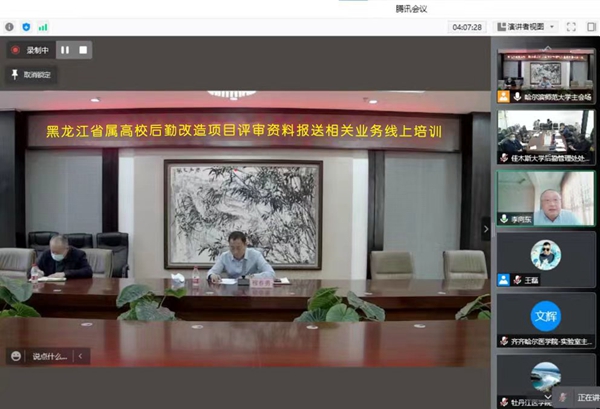Image resolution: width=600 pixels, height=409 pixels.
Task: Collapse the participant sidebar with arrow
Action: [487, 227]
